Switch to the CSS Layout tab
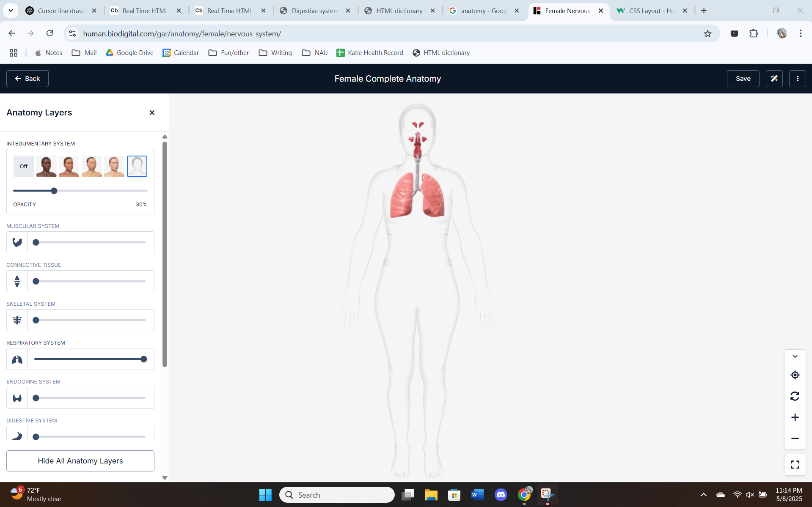Image resolution: width=812 pixels, height=507 pixels. 651,11
